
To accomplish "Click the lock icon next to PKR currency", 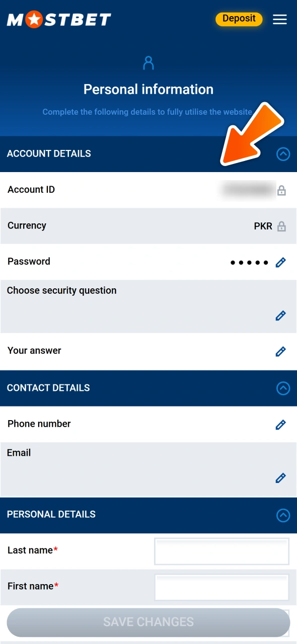I will pos(281,226).
